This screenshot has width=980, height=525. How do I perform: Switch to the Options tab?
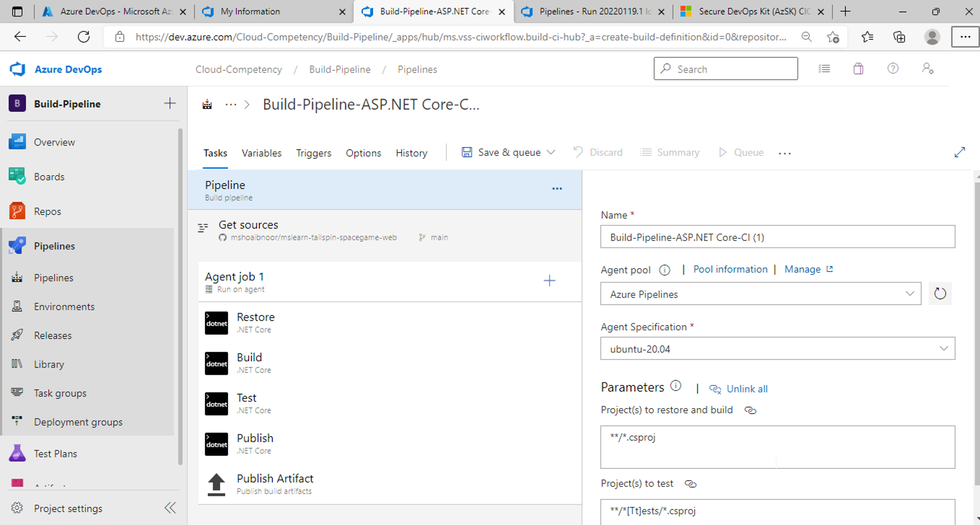[x=363, y=153]
